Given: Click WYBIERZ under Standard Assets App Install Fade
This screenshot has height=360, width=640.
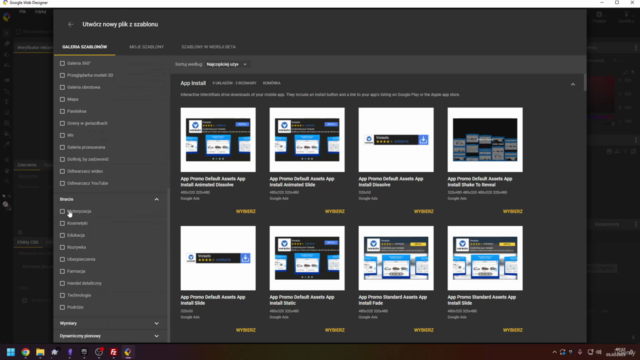Looking at the screenshot, I should pos(424,330).
